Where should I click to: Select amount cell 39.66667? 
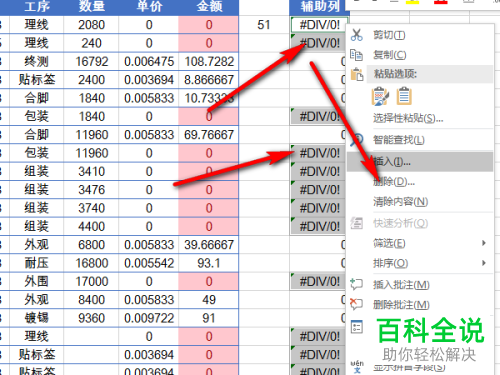point(209,245)
